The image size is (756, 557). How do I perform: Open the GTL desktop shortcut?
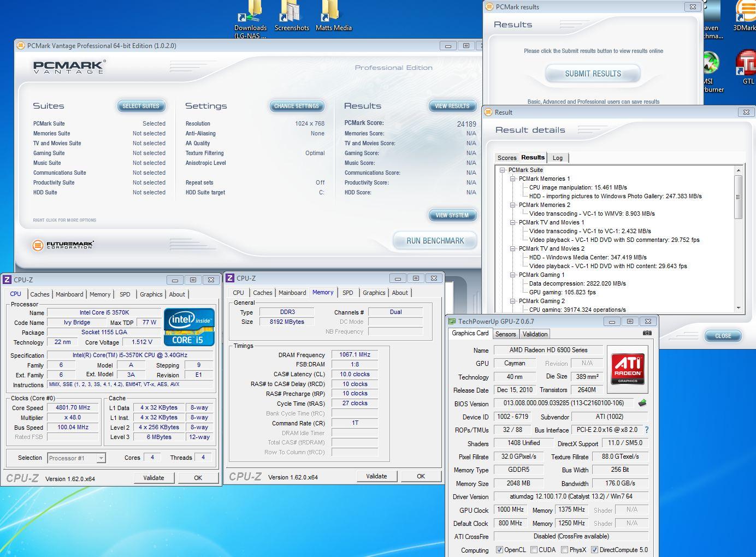pyautogui.click(x=747, y=68)
